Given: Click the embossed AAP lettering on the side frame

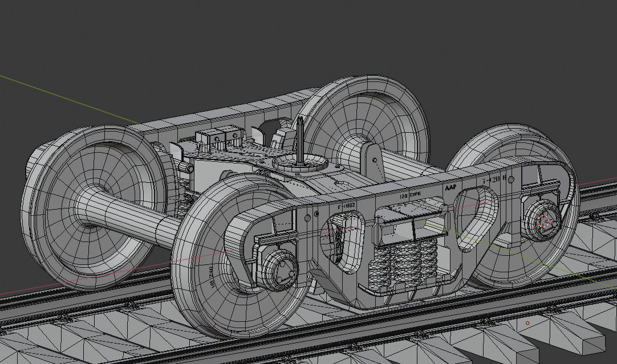Looking at the screenshot, I should pos(450,187).
